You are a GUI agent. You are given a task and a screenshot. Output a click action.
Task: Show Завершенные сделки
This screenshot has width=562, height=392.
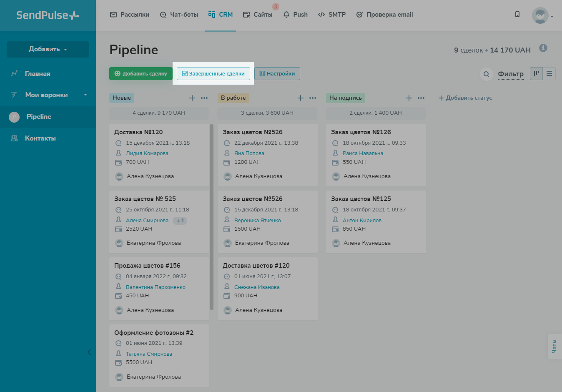point(213,74)
